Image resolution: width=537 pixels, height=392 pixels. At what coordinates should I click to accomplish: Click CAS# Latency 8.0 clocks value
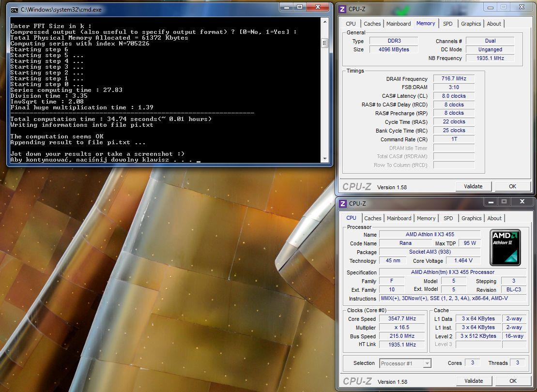[454, 96]
